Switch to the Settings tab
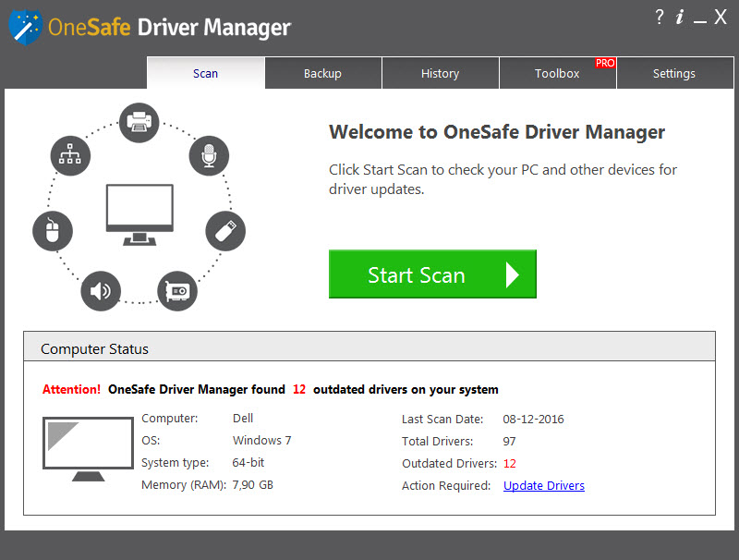The height and width of the screenshot is (560, 739). (x=674, y=73)
